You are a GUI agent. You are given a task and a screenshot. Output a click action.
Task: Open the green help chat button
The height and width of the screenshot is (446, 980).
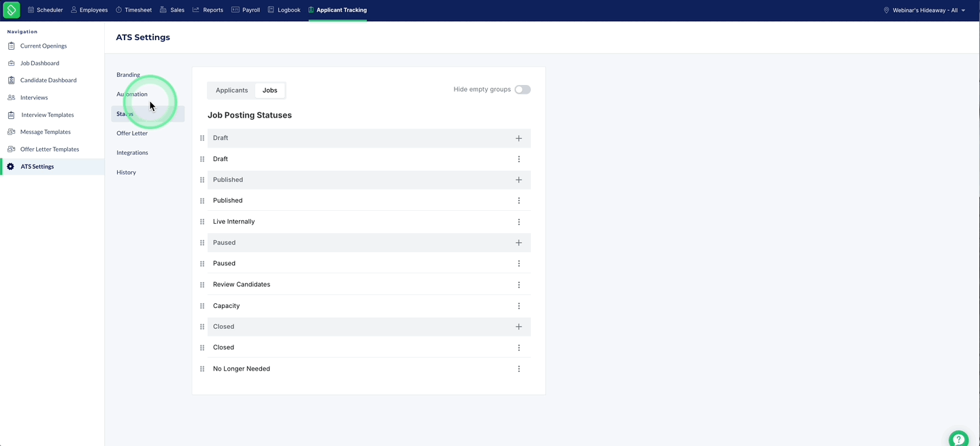point(959,439)
